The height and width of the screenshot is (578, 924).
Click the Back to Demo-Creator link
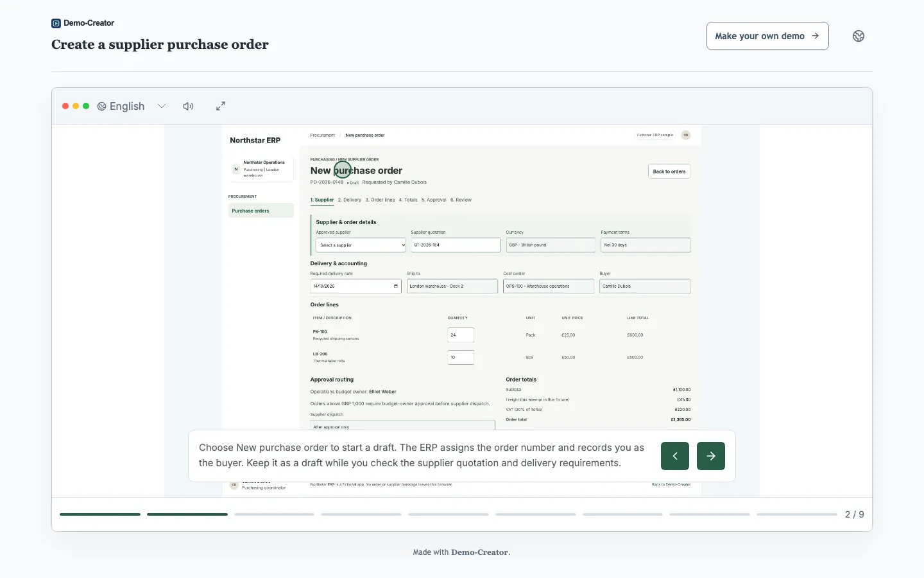[671, 484]
